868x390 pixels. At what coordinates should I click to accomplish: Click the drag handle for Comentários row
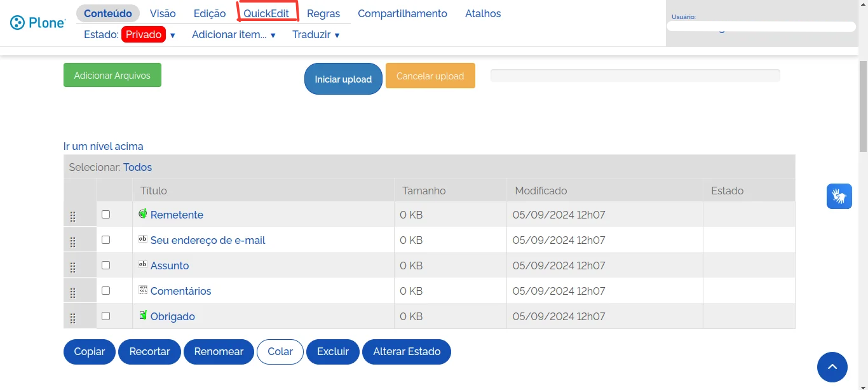pyautogui.click(x=72, y=293)
